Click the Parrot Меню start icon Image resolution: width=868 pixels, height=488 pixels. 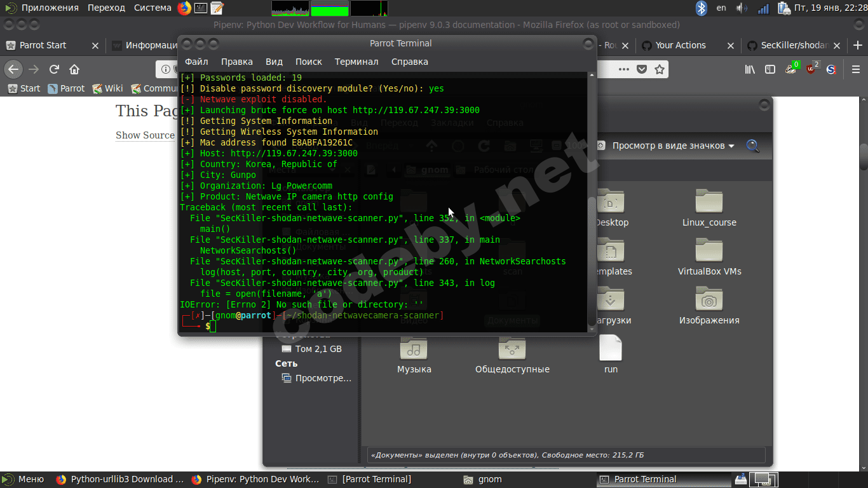[x=23, y=479]
